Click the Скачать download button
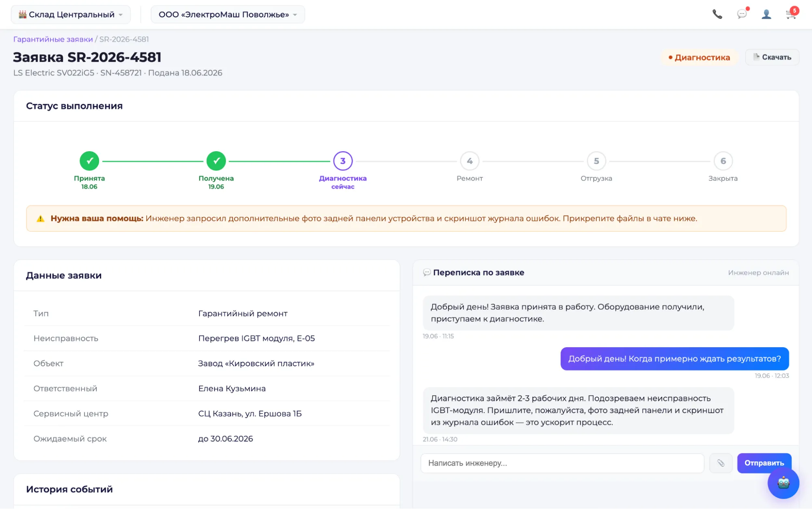This screenshot has height=509, width=812. point(772,57)
